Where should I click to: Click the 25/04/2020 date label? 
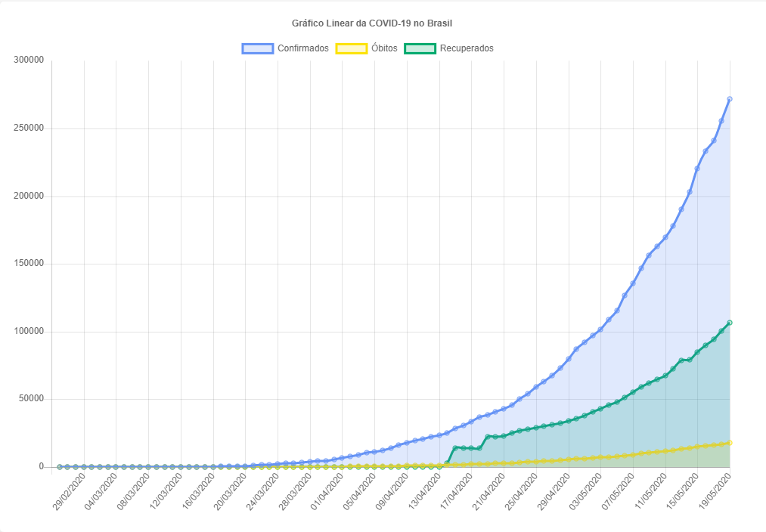point(521,491)
